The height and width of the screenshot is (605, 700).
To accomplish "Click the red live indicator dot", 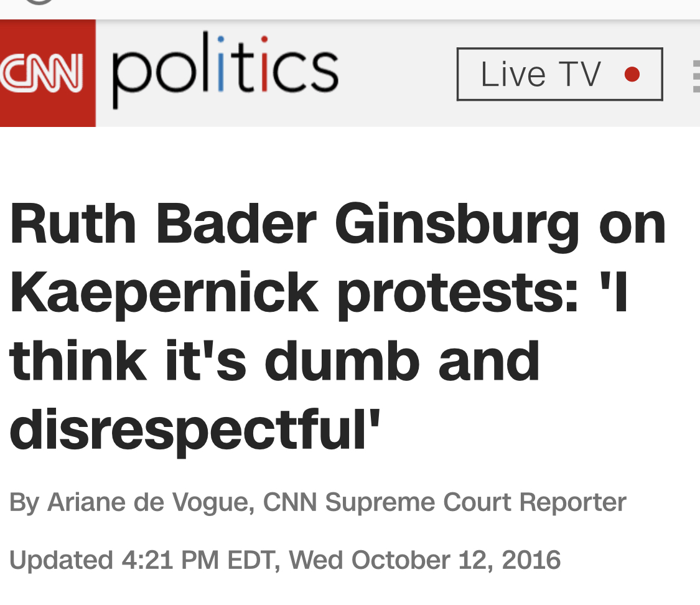I will click(x=632, y=74).
